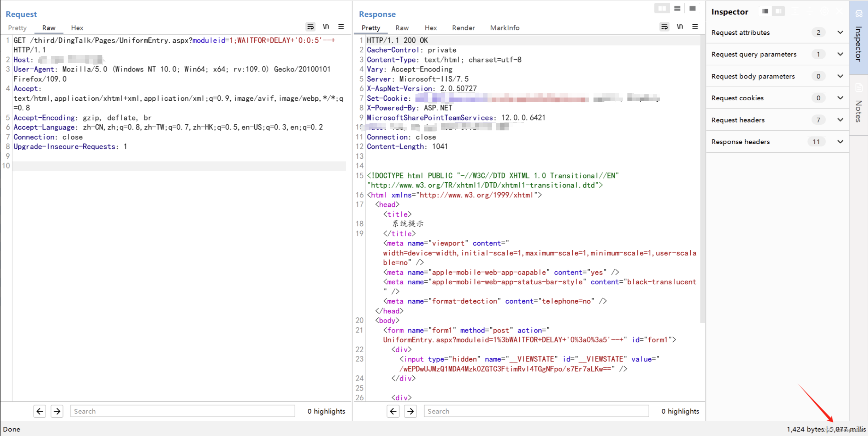The width and height of the screenshot is (868, 436).
Task: Click the HTTP/1.1 200 OK status line
Action: pyautogui.click(x=397, y=41)
